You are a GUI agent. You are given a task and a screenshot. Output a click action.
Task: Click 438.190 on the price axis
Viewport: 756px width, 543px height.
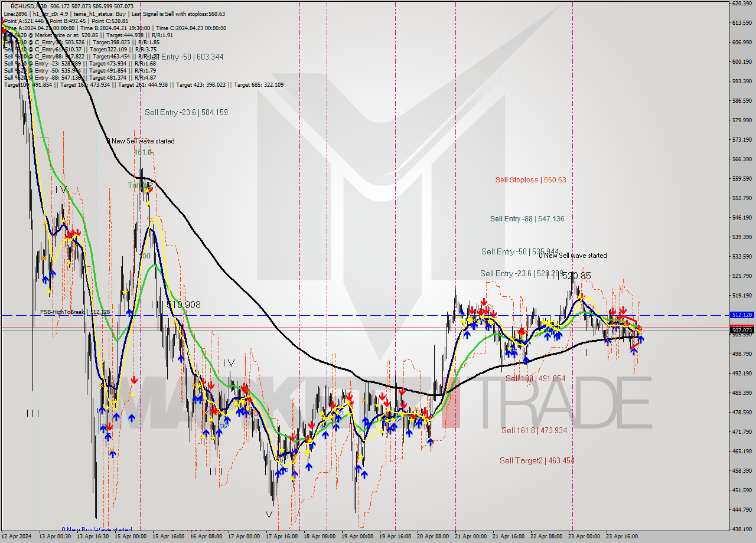tap(741, 529)
